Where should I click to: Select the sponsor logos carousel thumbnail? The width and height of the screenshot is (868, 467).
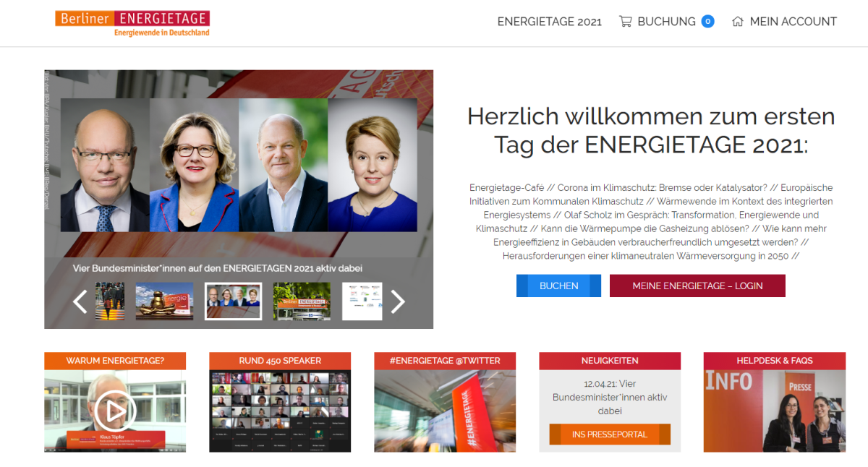tap(362, 301)
